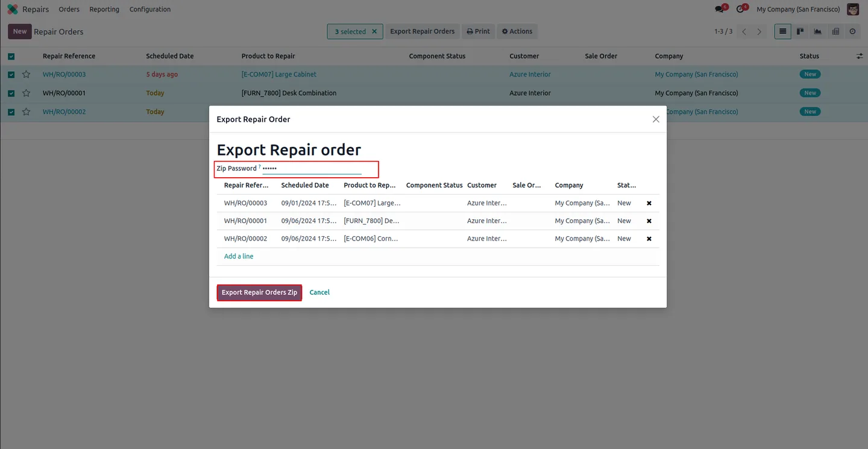Select WH/RO/00002 cell in dialog table
The height and width of the screenshot is (449, 868).
(245, 239)
